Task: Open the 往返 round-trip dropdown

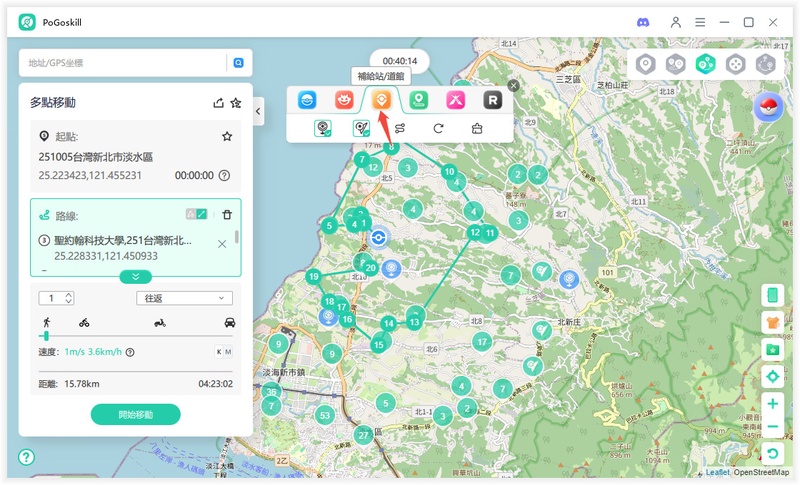Action: click(x=184, y=298)
